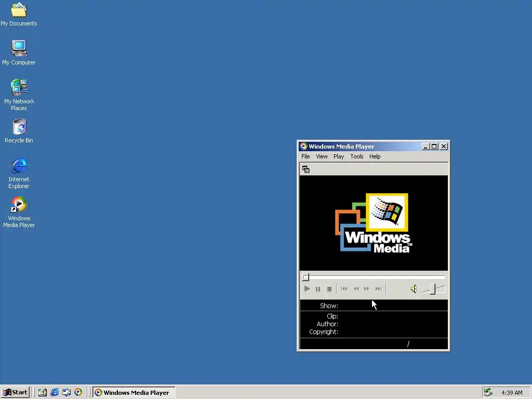Viewport: 532px width, 399px height.
Task: Open the File menu
Action: tap(305, 156)
